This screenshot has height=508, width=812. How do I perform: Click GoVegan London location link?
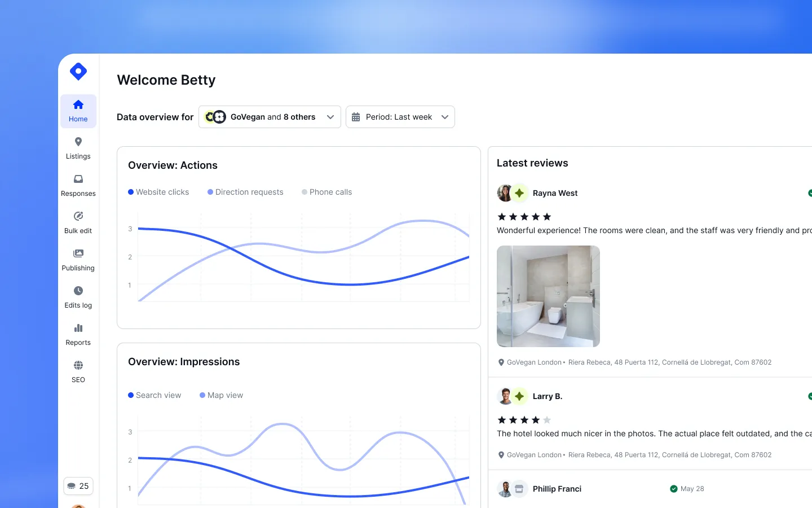[532, 362]
